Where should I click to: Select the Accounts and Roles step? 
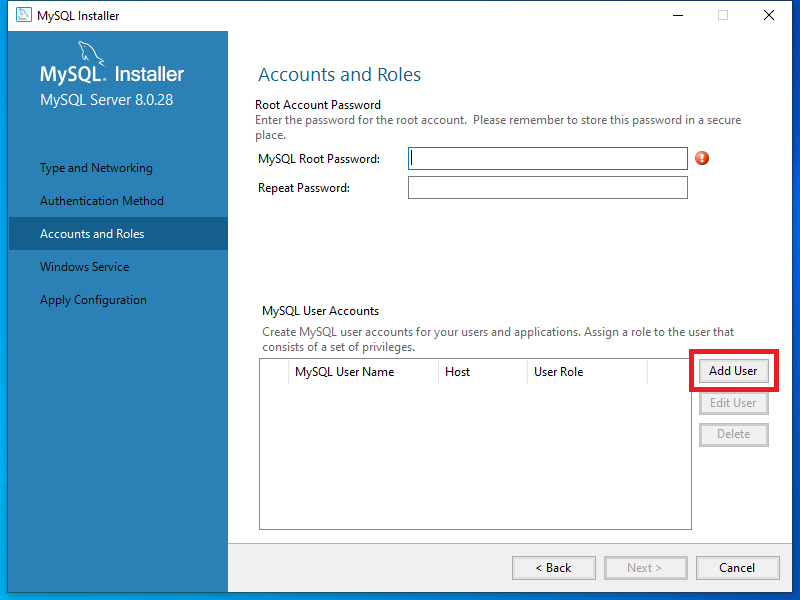tap(118, 234)
